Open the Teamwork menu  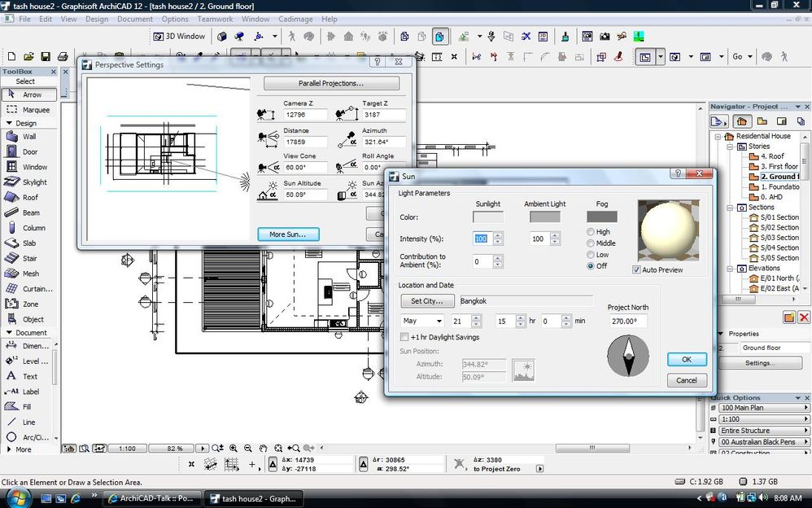coord(215,19)
